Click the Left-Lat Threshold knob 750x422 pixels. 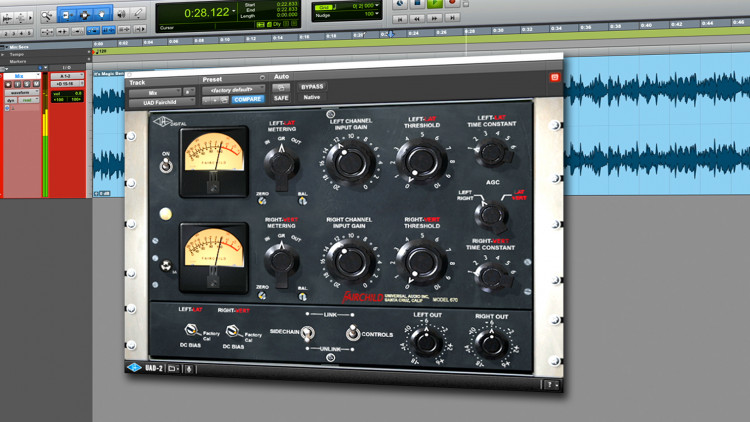pyautogui.click(x=421, y=161)
